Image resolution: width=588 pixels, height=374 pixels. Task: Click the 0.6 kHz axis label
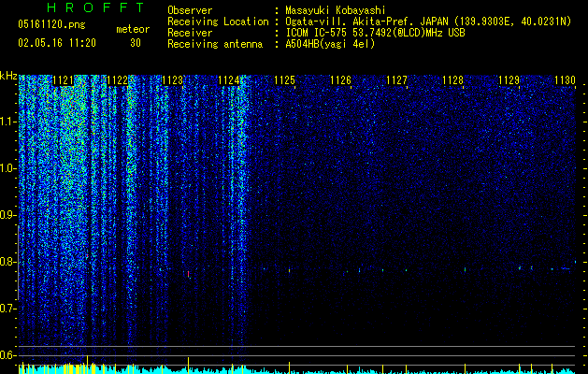click(8, 355)
